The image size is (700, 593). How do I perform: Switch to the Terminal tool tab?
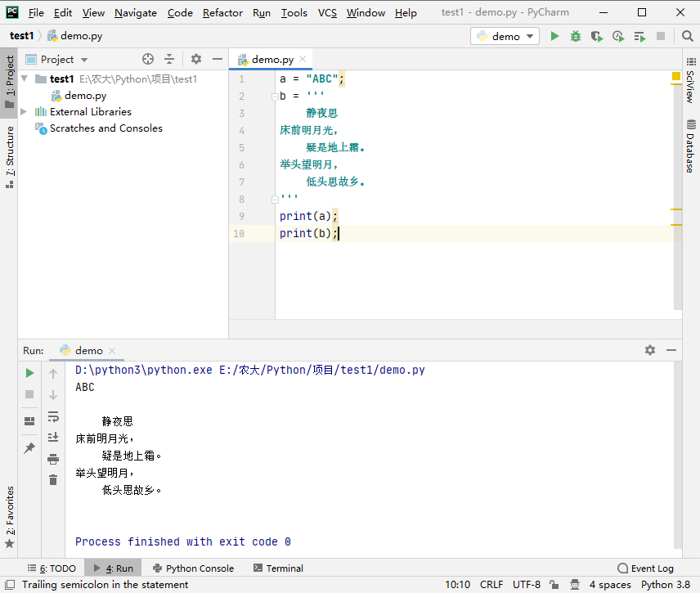(278, 568)
